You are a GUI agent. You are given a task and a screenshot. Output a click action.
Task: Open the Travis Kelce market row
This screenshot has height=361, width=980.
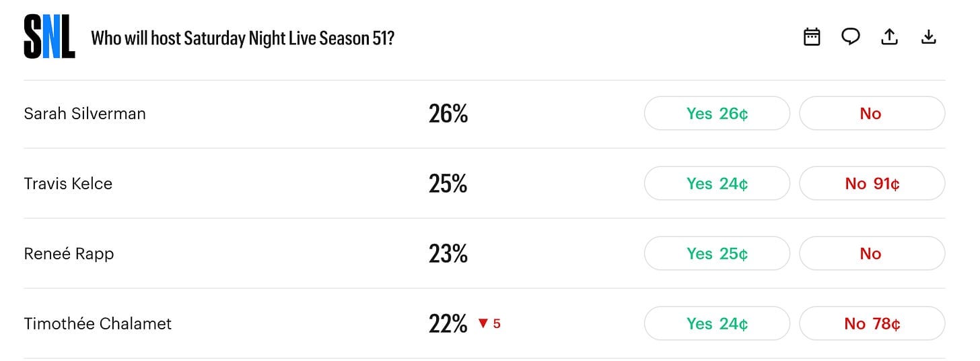pos(484,183)
